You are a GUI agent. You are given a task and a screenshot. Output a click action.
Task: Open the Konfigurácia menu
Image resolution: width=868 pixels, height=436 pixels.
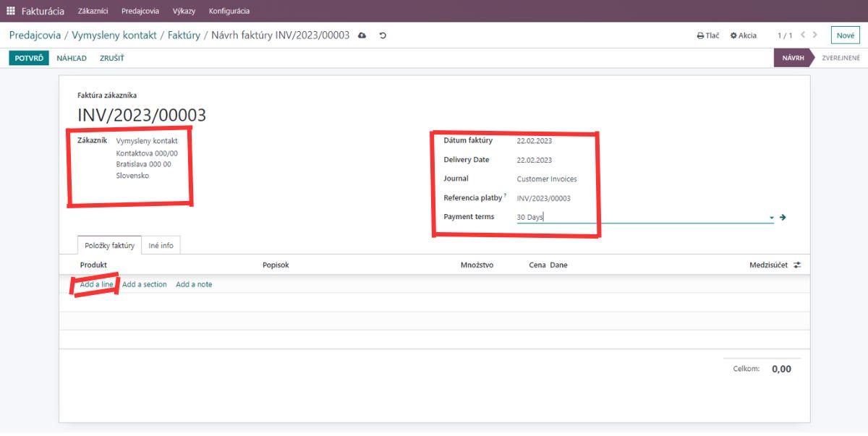coord(229,11)
